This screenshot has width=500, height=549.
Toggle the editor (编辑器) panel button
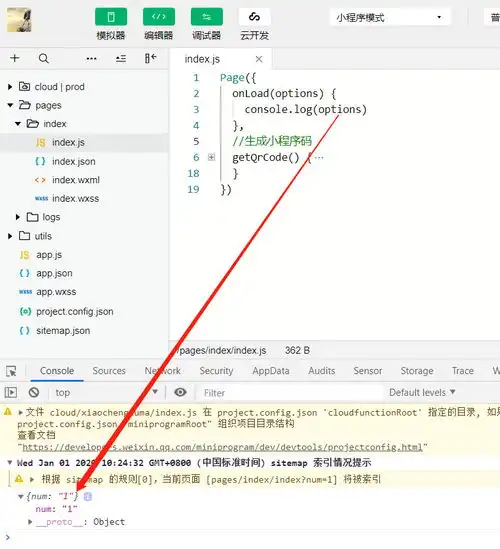tap(159, 17)
